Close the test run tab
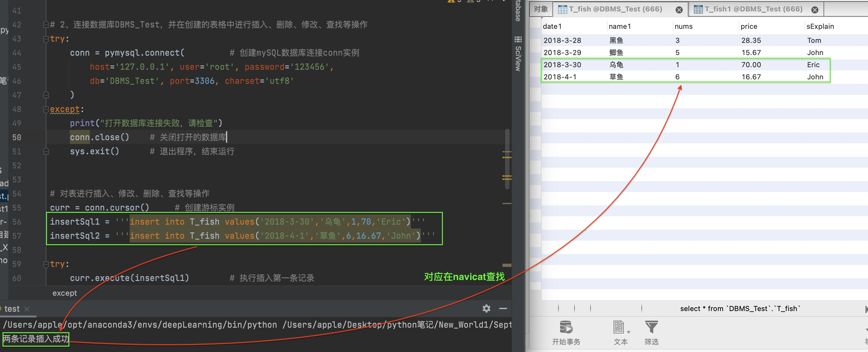The width and height of the screenshot is (868, 352). coord(27,309)
